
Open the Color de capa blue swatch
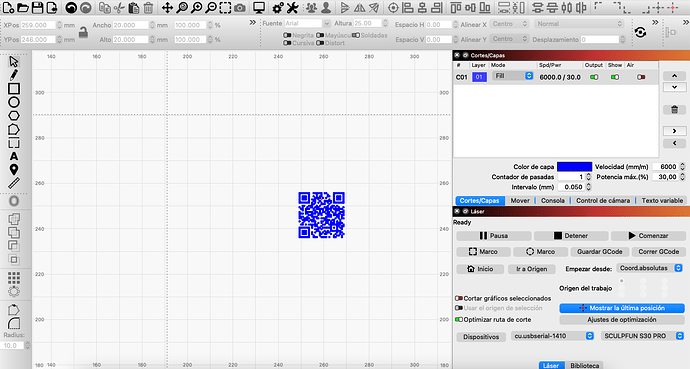[574, 167]
